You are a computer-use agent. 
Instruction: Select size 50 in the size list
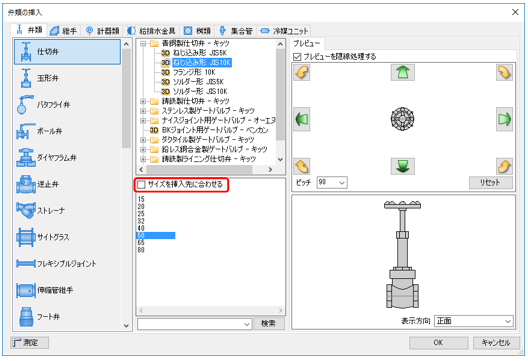tap(156, 235)
